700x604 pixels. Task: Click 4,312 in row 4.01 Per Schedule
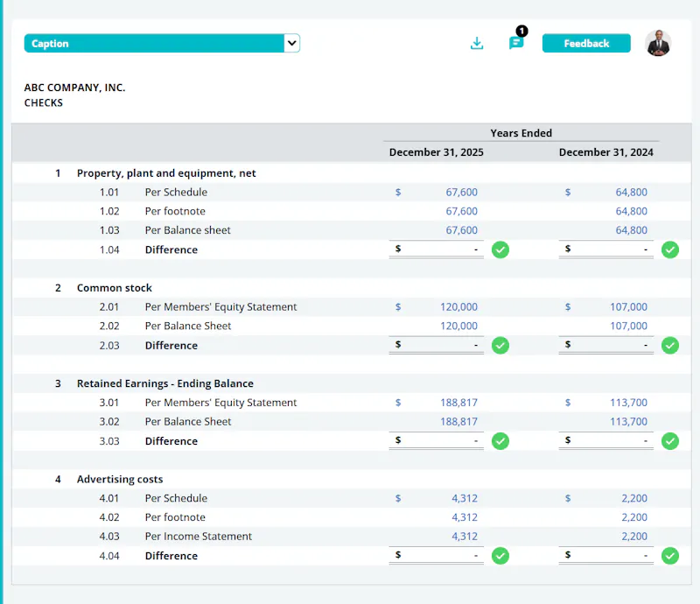[465, 498]
